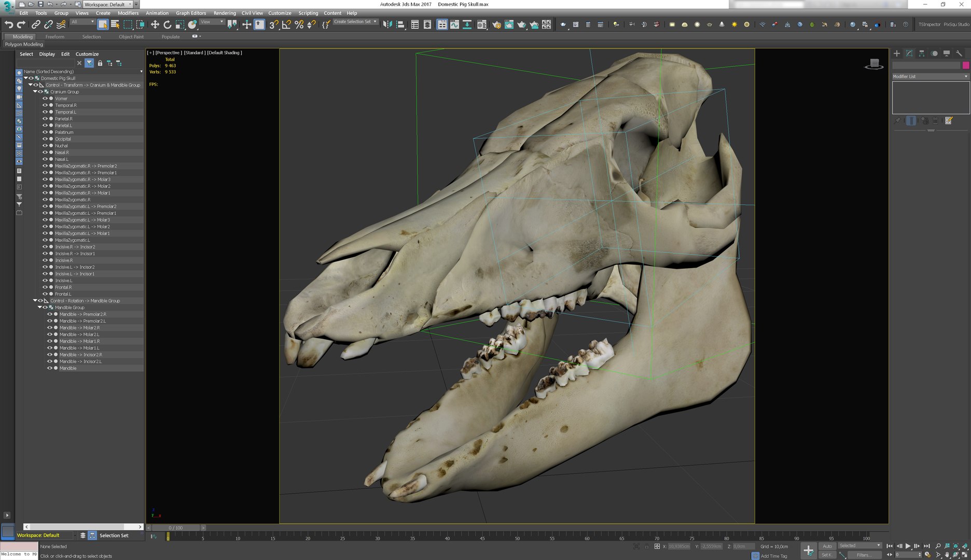Open the Rendering menu

pos(225,13)
